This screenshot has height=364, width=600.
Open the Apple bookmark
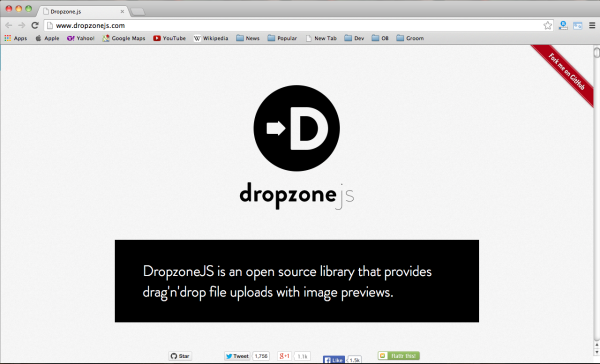point(47,38)
